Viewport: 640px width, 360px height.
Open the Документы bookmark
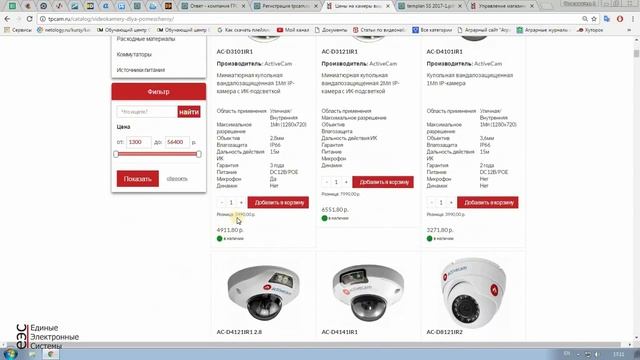[331, 30]
